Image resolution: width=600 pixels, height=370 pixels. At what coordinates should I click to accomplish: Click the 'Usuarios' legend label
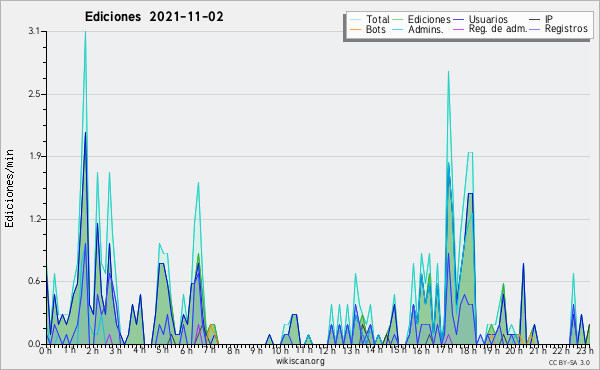coord(488,19)
